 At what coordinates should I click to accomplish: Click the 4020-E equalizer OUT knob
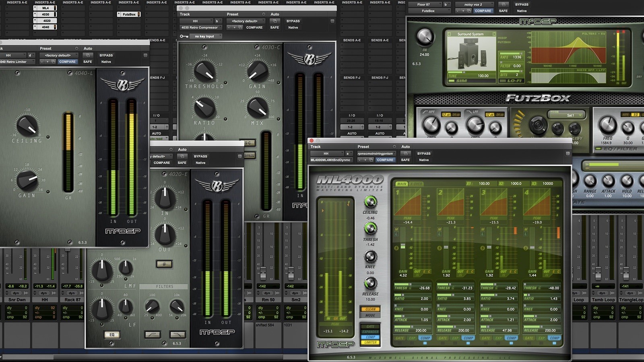165,234
